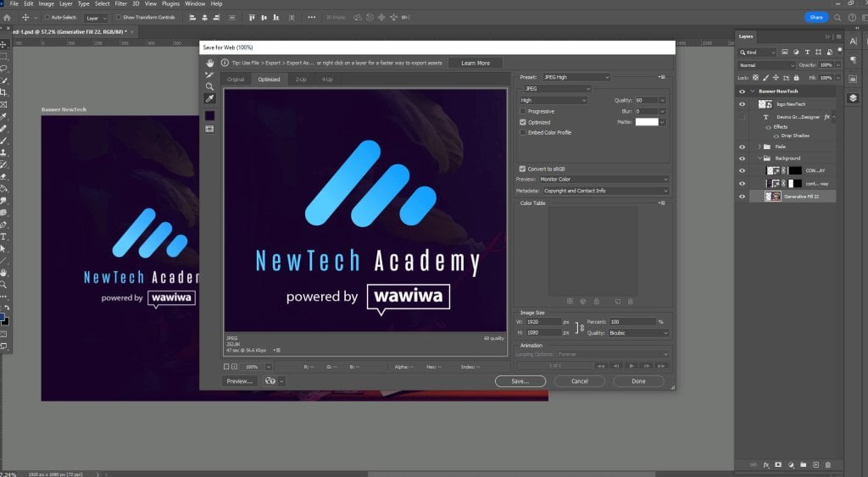Lock image pixels brush icon
Screen dimensions: 868x477
coord(765,77)
